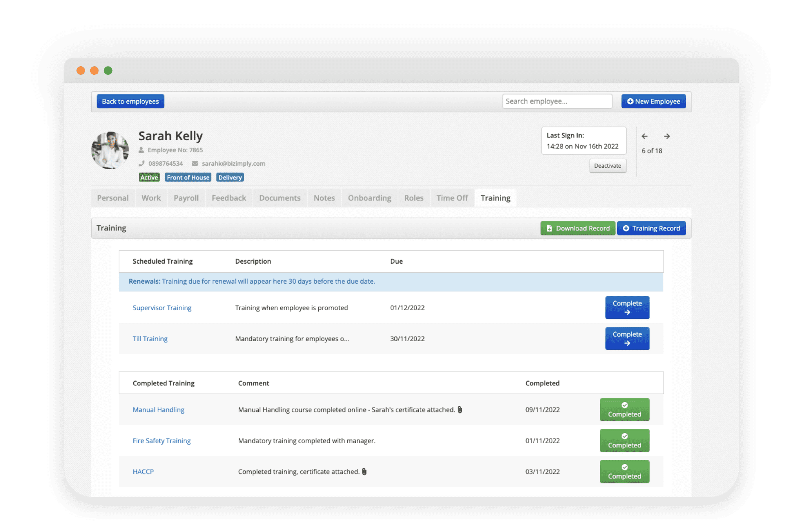Go to next employee with right arrow

[x=667, y=136]
